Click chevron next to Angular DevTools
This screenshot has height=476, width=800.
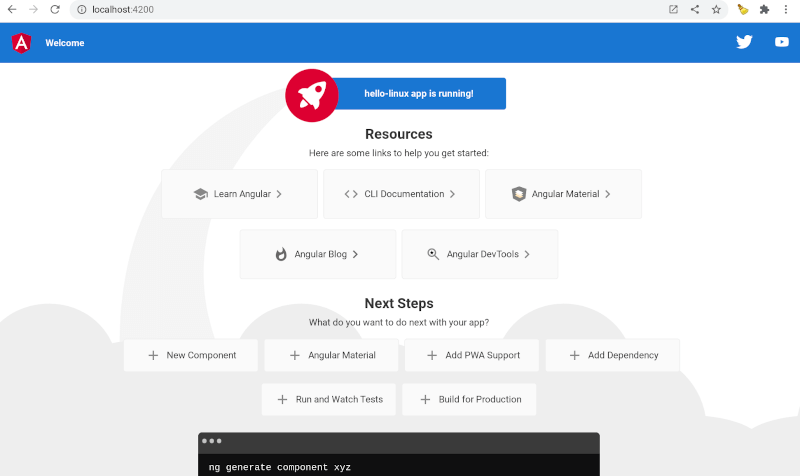point(527,254)
